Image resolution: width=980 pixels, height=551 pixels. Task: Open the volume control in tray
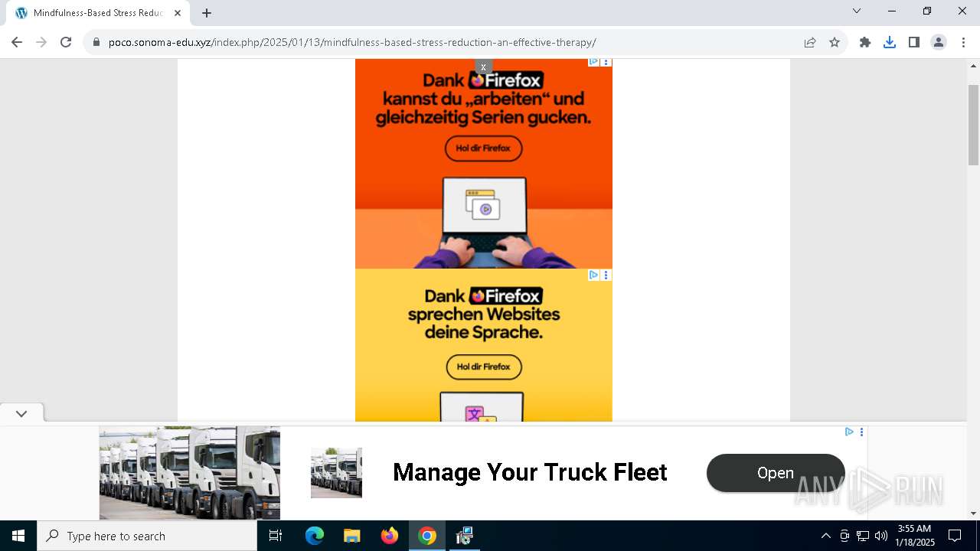click(881, 536)
